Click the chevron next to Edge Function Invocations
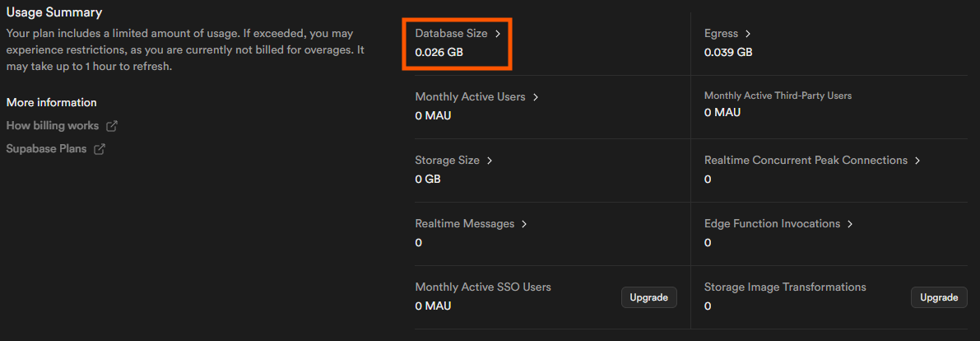Viewport: 980px width, 341px height. [x=850, y=223]
